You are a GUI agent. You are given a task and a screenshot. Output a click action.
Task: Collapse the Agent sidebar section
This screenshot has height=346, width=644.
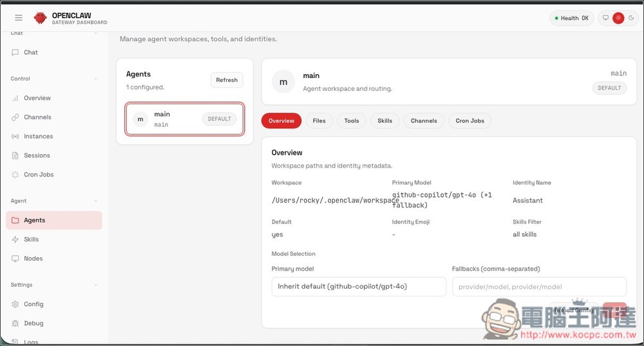96,201
